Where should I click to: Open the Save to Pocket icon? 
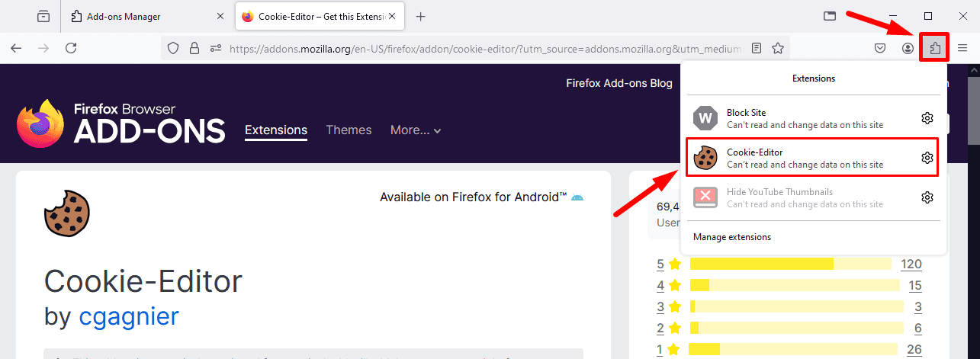tap(879, 48)
